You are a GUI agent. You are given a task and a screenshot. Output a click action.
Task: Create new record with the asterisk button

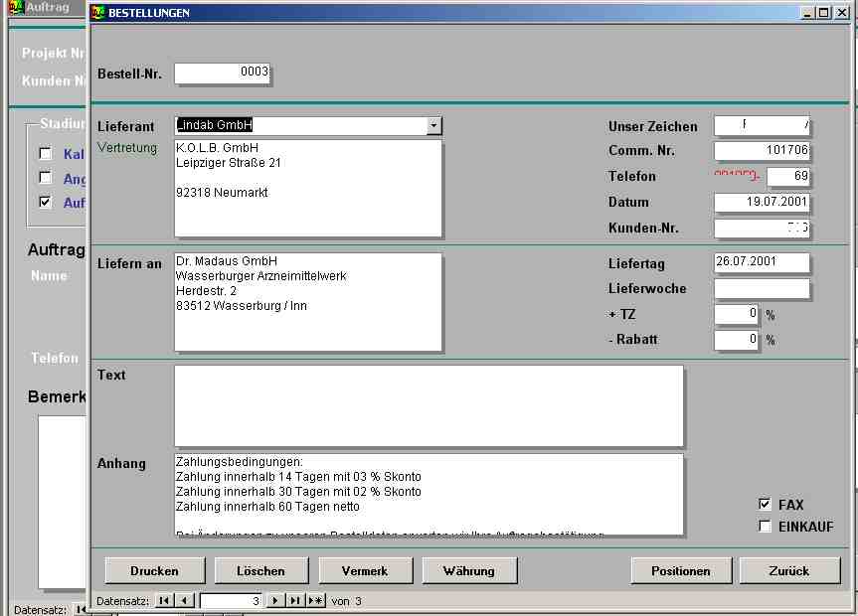point(315,601)
